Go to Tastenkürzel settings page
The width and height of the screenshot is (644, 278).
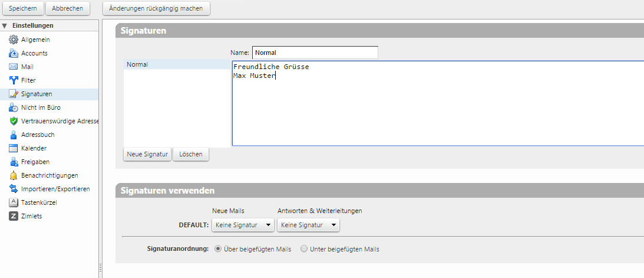[39, 202]
